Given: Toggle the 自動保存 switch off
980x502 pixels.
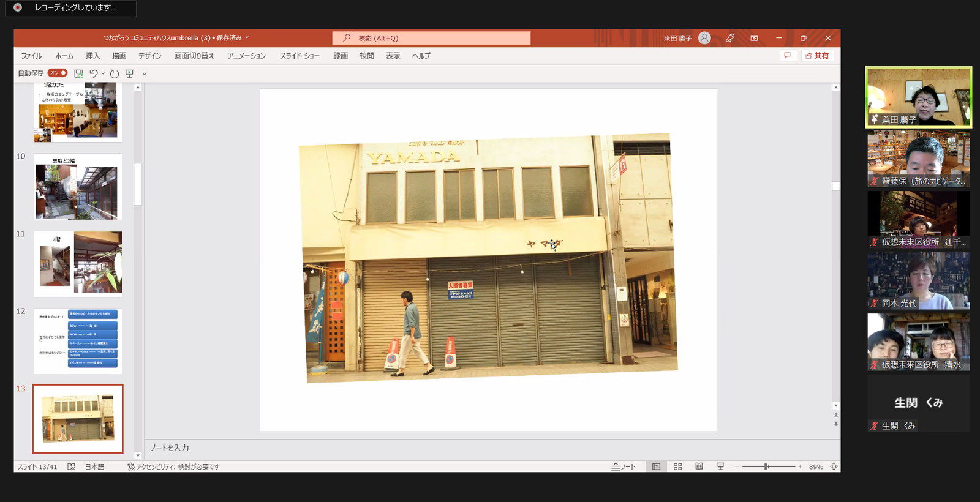Looking at the screenshot, I should pos(58,73).
